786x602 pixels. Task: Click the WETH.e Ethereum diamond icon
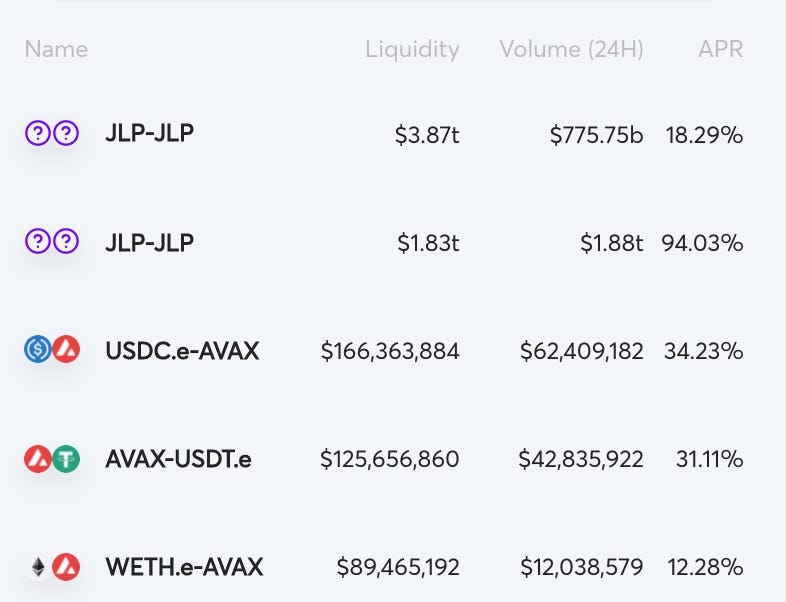tap(38, 568)
